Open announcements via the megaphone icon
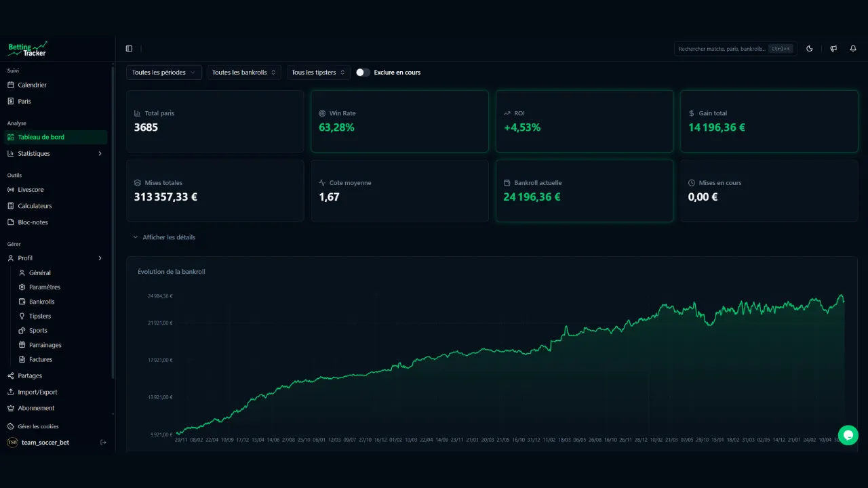Screen dimensions: 868x488 (x=833, y=49)
